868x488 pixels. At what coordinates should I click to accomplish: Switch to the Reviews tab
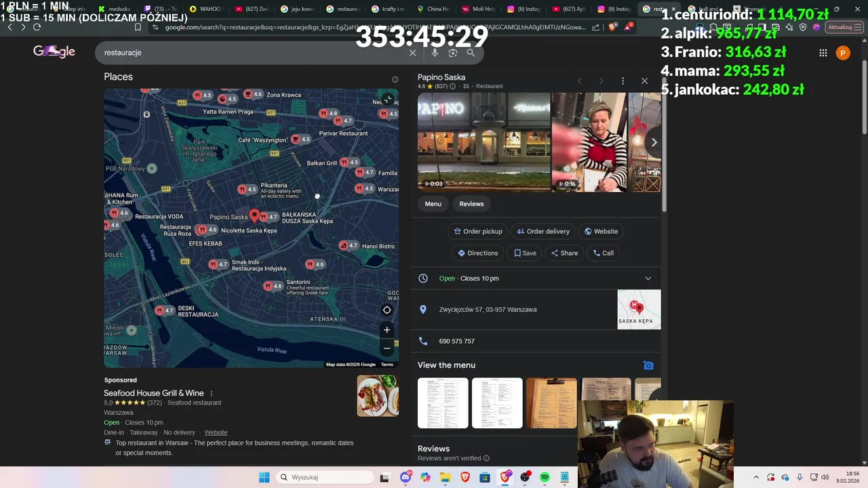pyautogui.click(x=471, y=204)
